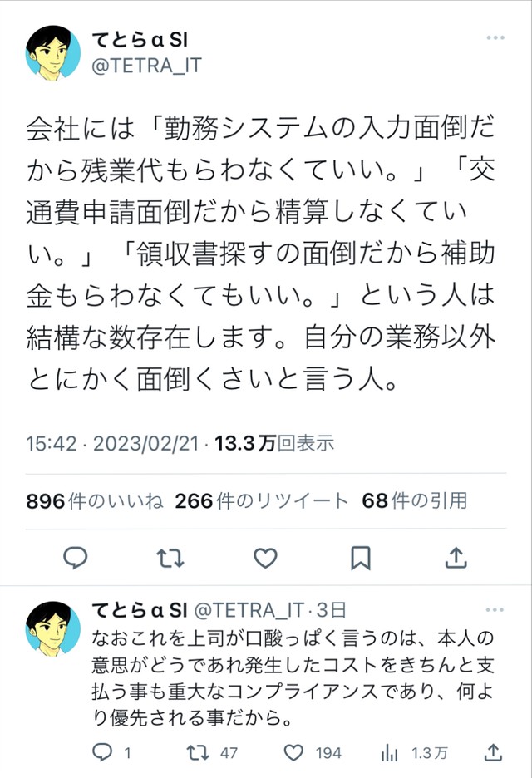Retweet the reply tweet with 47 retweets
The image size is (532, 778).
[198, 752]
